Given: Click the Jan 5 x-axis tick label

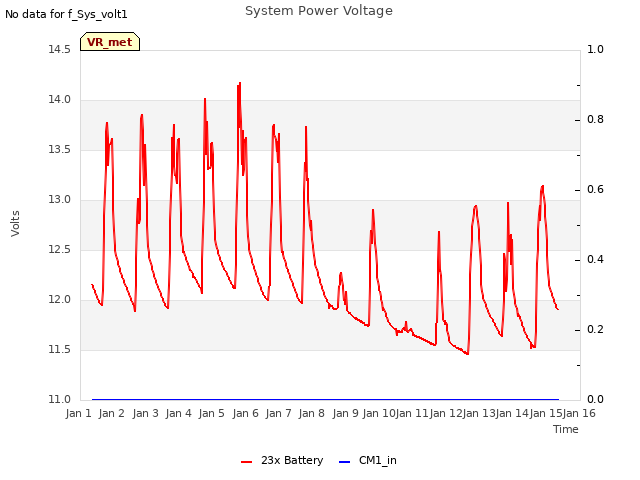Looking at the screenshot, I should pyautogui.click(x=211, y=413).
